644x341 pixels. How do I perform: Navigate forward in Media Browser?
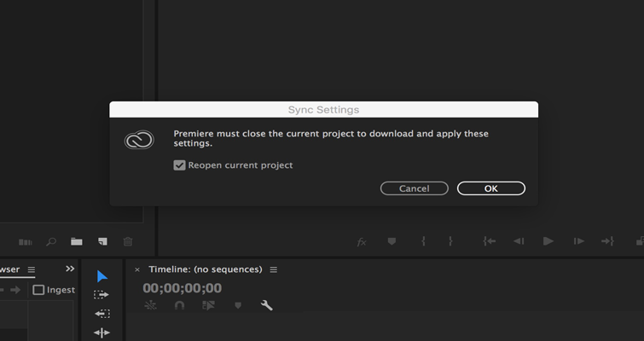[15, 290]
